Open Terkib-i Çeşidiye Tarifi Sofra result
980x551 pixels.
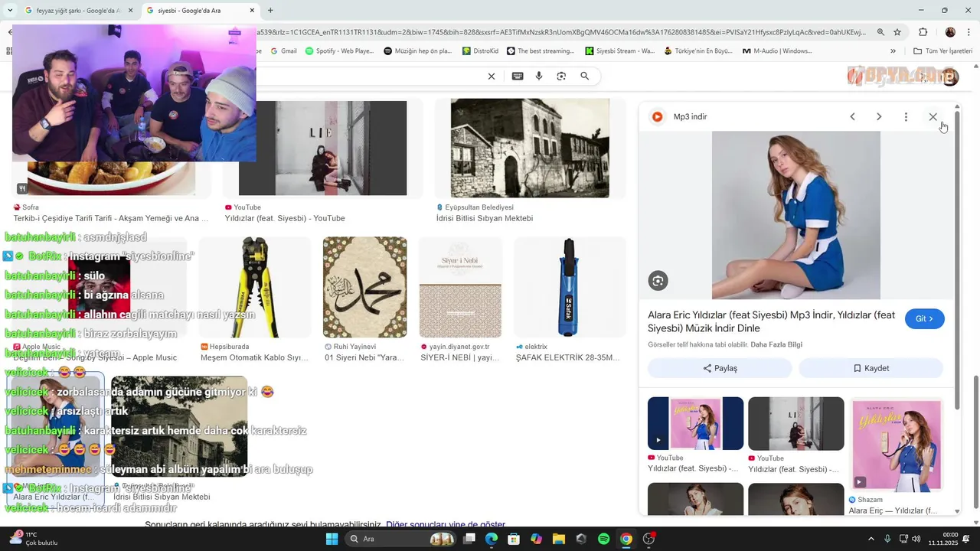pos(111,218)
